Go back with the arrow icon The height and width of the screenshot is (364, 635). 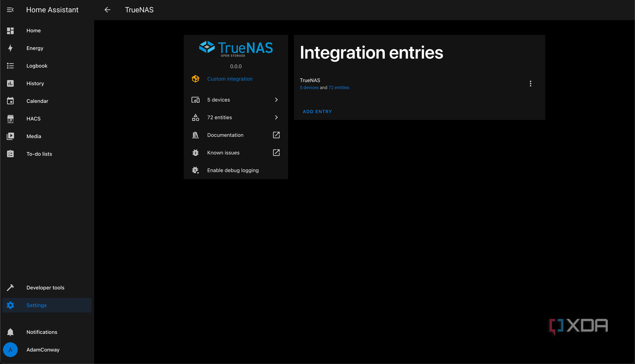point(107,10)
